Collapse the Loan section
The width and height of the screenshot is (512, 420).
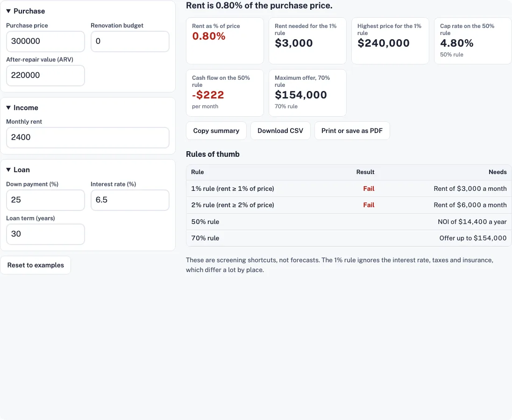click(18, 169)
